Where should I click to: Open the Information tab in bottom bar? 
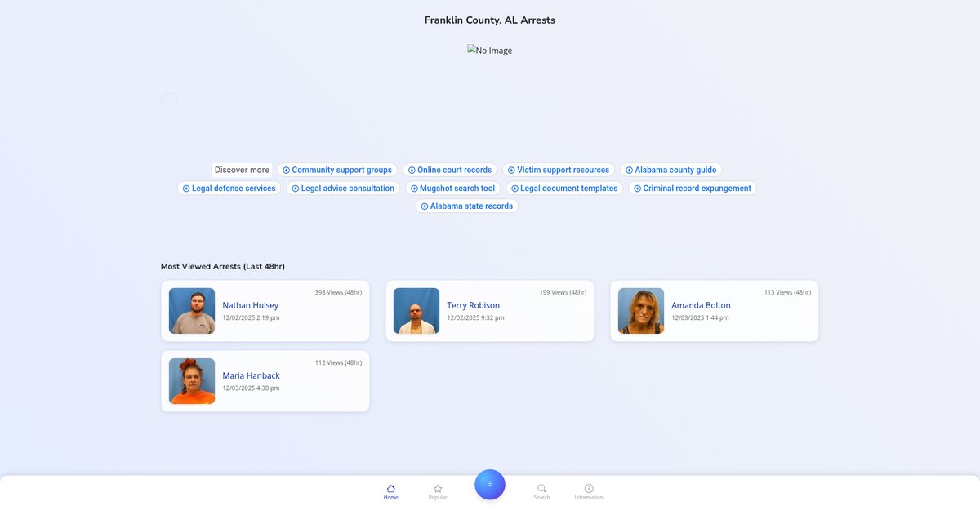(x=589, y=491)
